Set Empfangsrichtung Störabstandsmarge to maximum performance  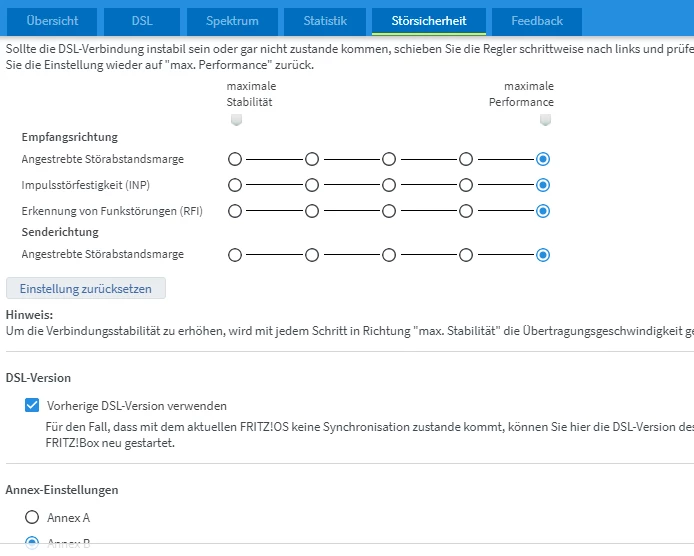[x=543, y=159]
